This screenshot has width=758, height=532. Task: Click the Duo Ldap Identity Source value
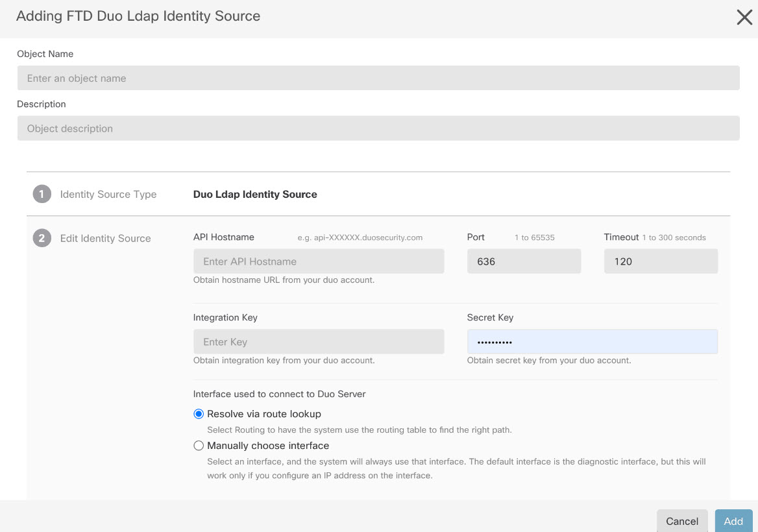[255, 194]
